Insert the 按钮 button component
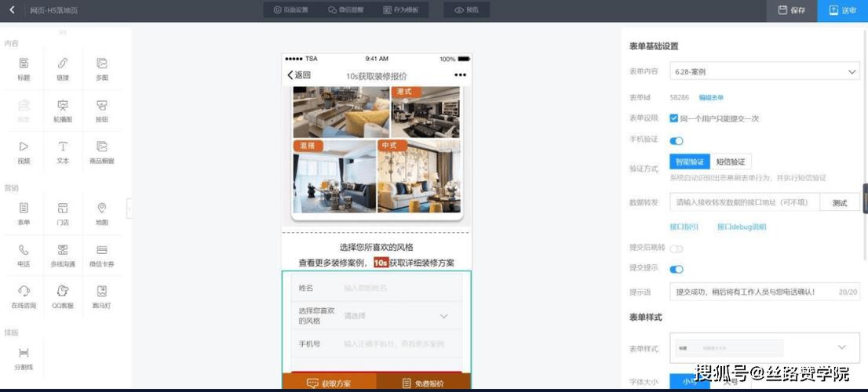The image size is (868, 392). (x=102, y=111)
